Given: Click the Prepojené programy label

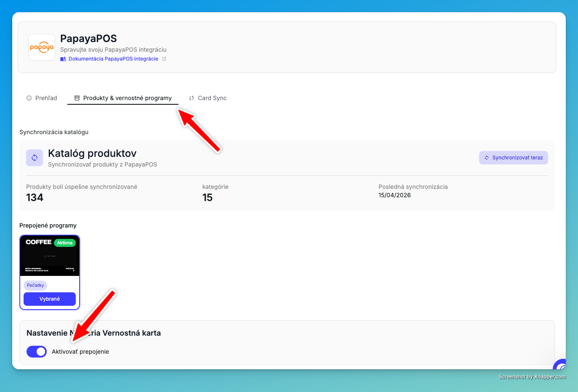Looking at the screenshot, I should 48,225.
